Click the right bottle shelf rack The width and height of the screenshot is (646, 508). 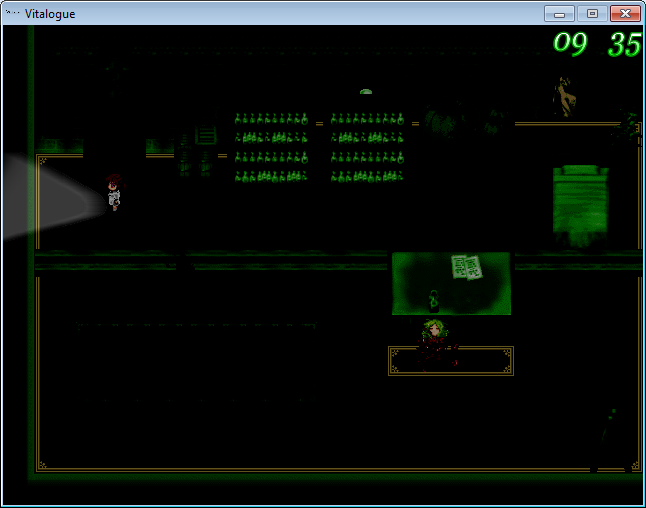(367, 147)
